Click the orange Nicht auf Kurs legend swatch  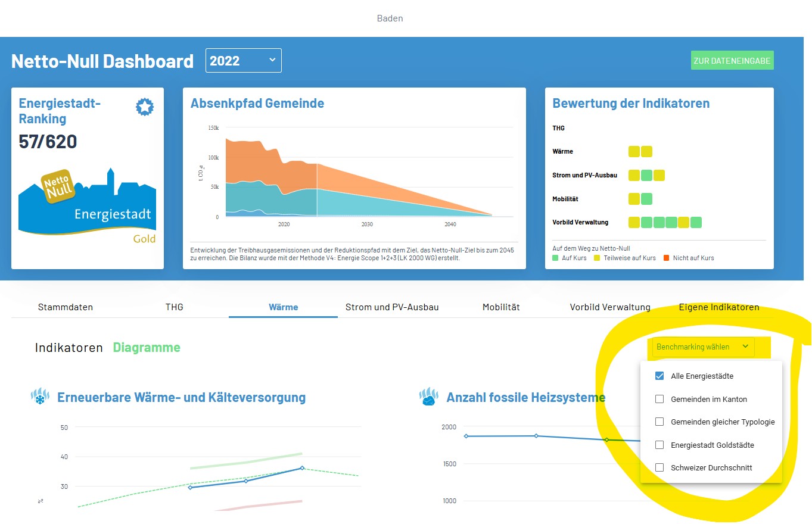[x=667, y=258]
